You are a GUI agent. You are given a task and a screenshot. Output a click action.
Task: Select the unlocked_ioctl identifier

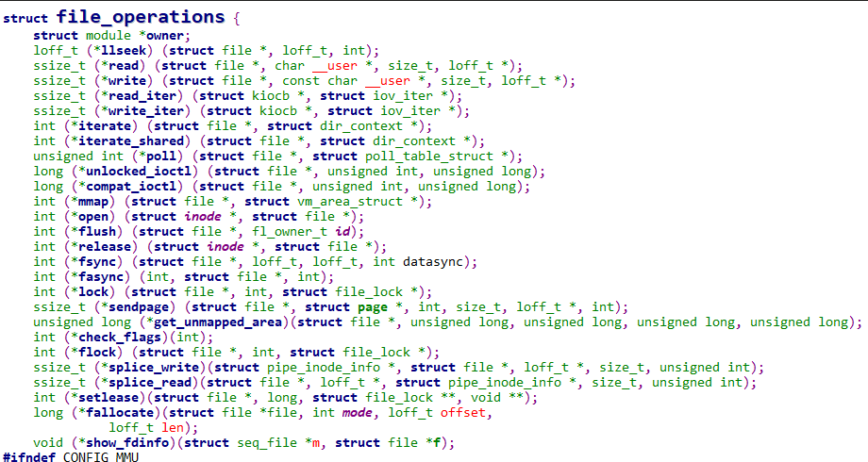pos(139,171)
